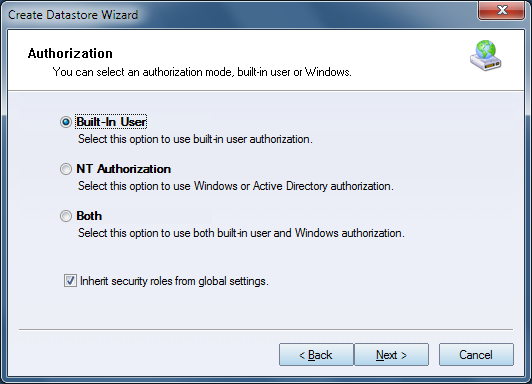Screen dimensions: 532x384
Task: Click the bold NT Authorization label
Action: 124,169
